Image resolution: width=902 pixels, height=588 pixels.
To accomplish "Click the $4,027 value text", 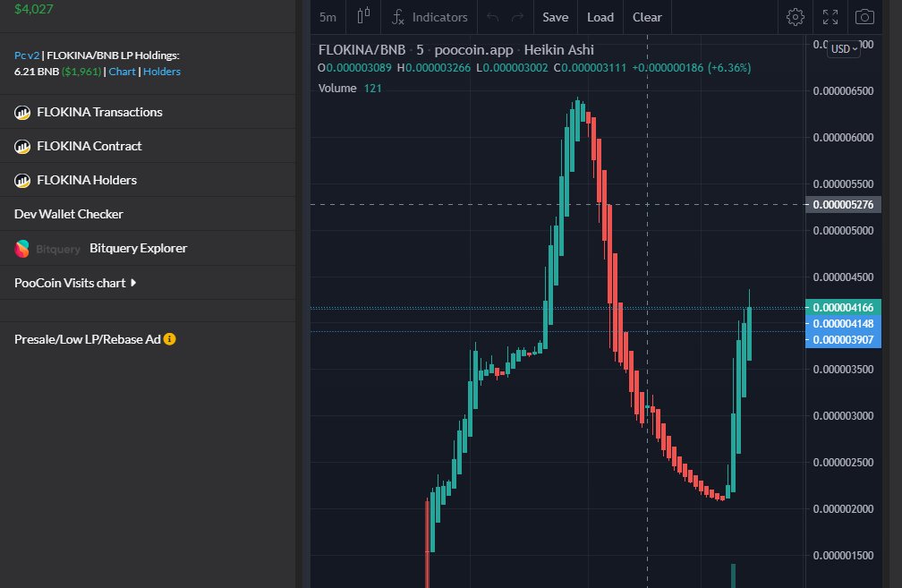I will pyautogui.click(x=33, y=9).
